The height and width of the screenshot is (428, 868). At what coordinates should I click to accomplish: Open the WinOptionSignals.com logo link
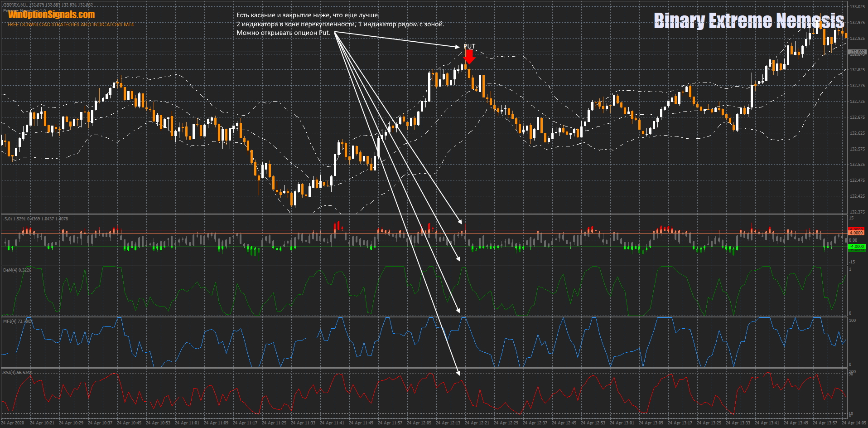[51, 15]
